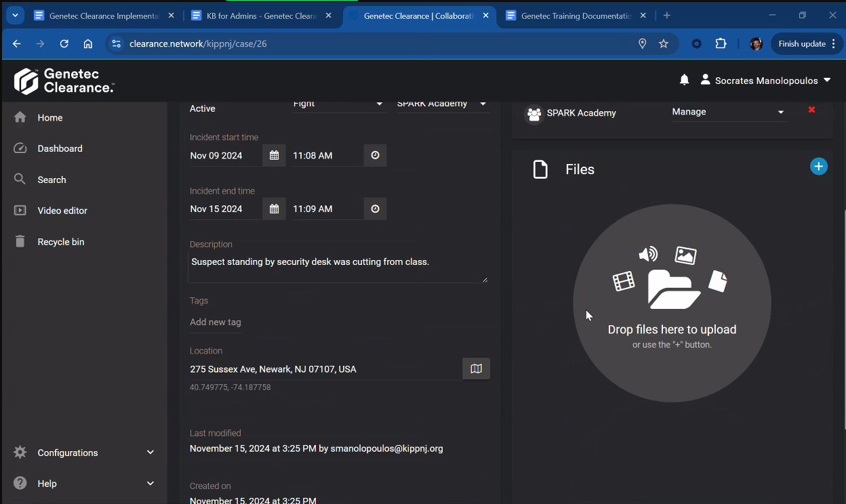Go to Dashboard in the sidebar
846x504 pixels.
tap(60, 148)
